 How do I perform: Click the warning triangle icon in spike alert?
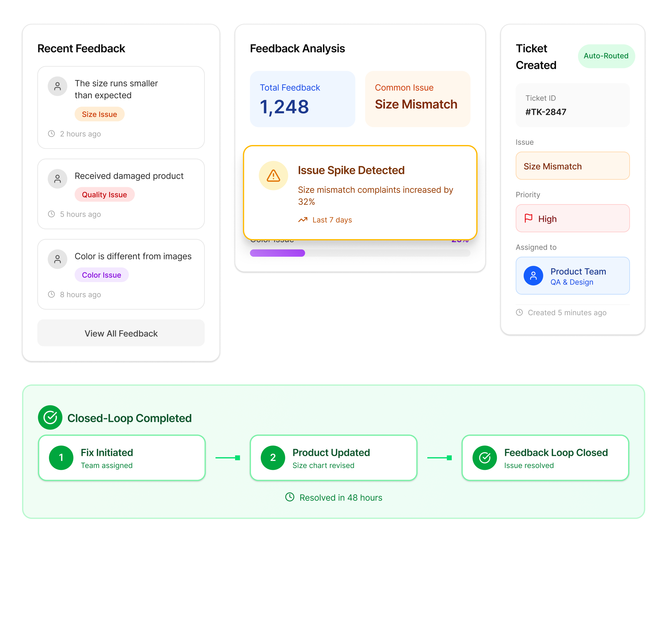pos(273,176)
